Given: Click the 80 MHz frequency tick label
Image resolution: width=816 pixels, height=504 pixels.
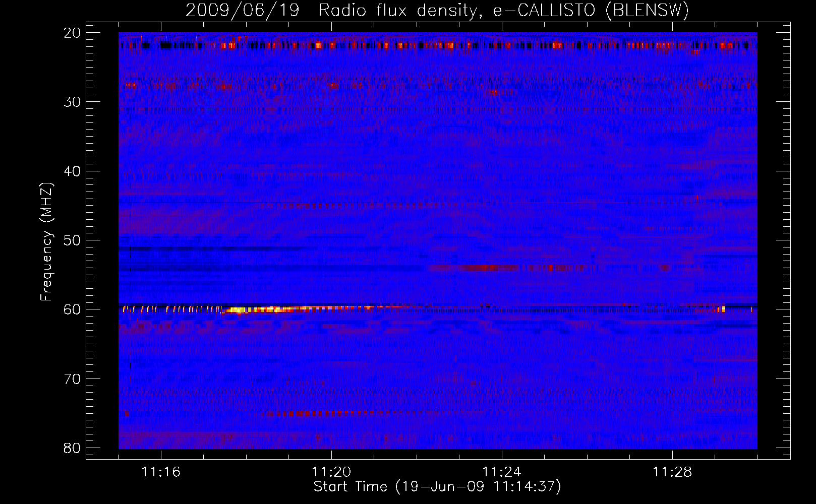Looking at the screenshot, I should tap(72, 448).
